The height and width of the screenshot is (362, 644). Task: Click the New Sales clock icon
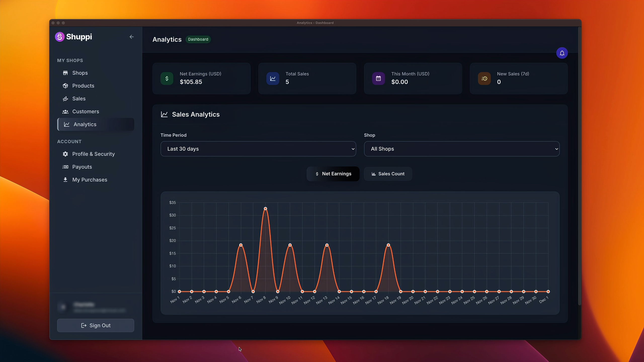(x=484, y=79)
